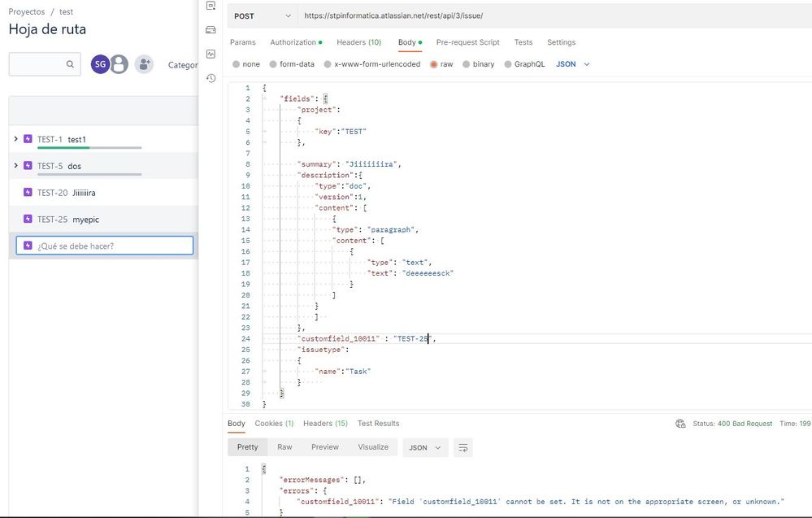The width and height of the screenshot is (812, 518).
Task: Click the search magnifier icon in Jira
Action: [x=70, y=64]
